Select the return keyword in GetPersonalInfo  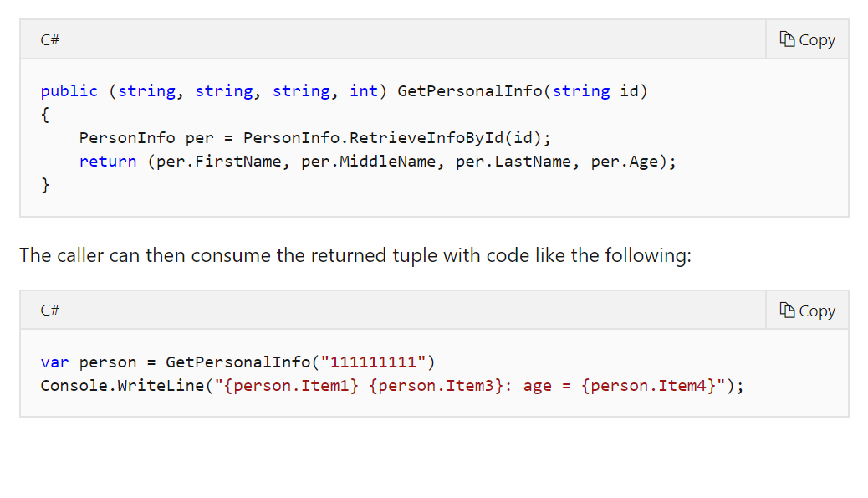[108, 161]
